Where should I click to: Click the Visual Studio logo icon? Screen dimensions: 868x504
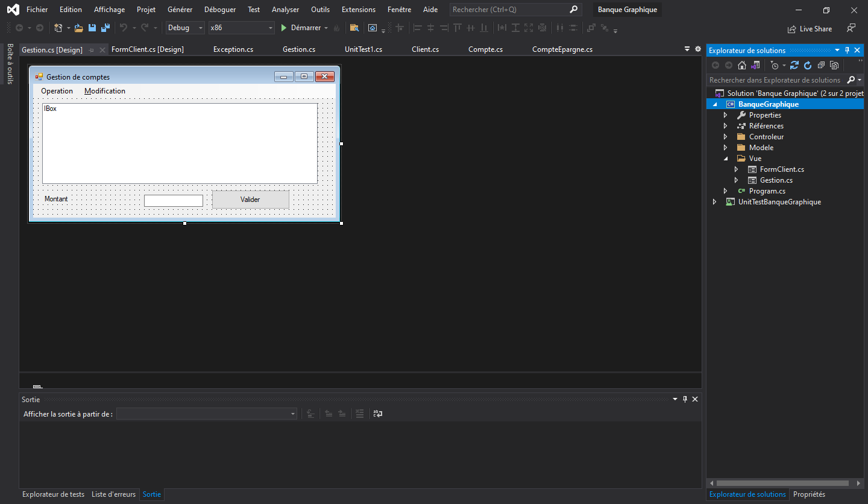(13, 10)
